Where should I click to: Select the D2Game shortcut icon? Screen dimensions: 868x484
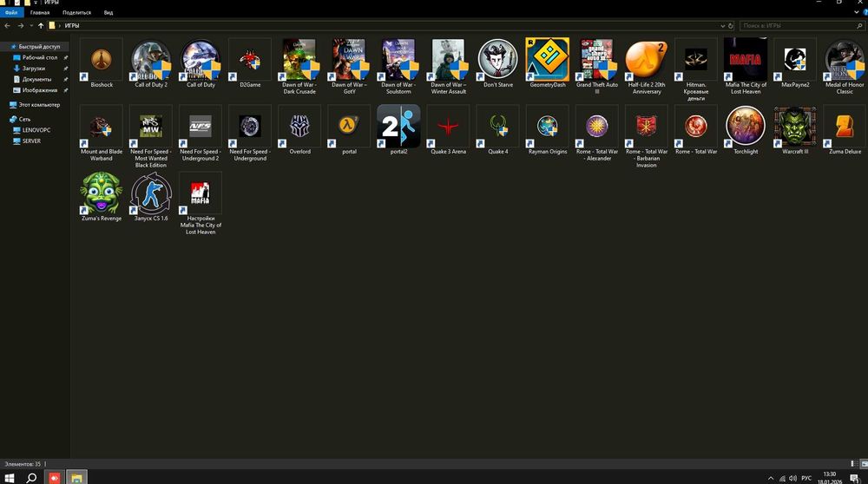tap(250, 59)
